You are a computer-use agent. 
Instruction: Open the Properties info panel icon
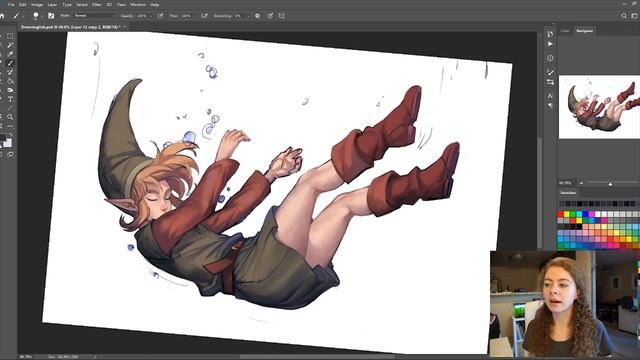[550, 58]
